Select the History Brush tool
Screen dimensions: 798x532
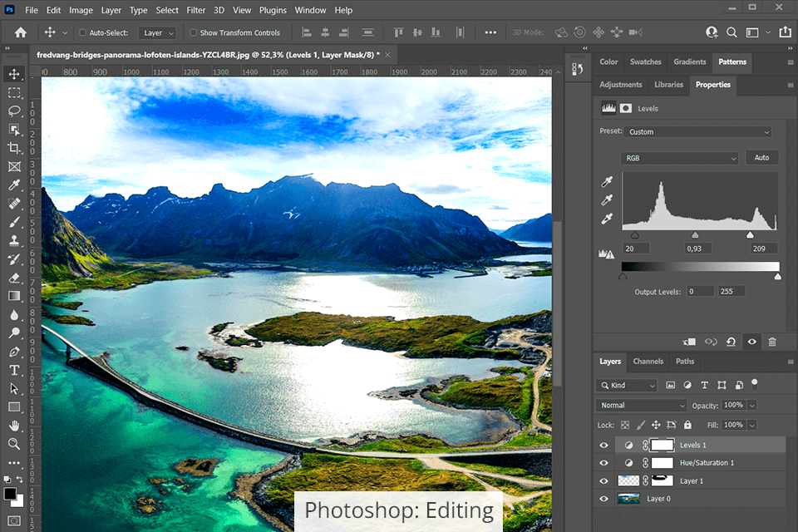pyautogui.click(x=14, y=259)
